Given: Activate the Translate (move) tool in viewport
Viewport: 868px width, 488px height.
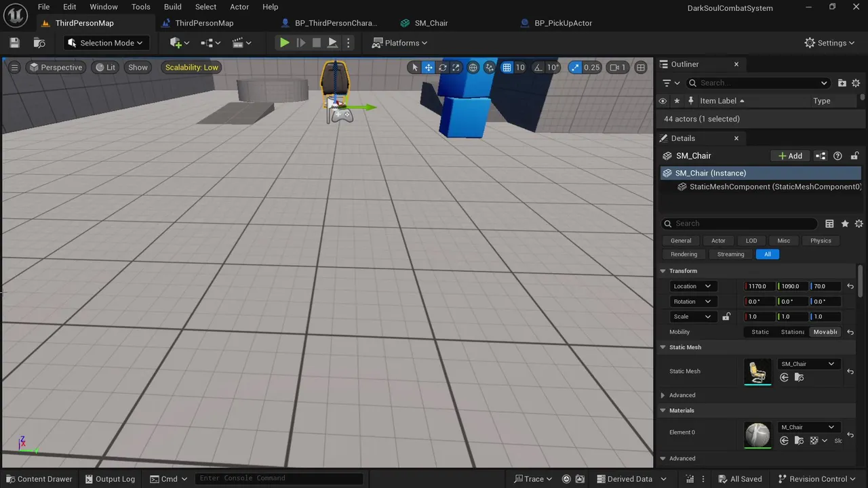Looking at the screenshot, I should tap(429, 67).
